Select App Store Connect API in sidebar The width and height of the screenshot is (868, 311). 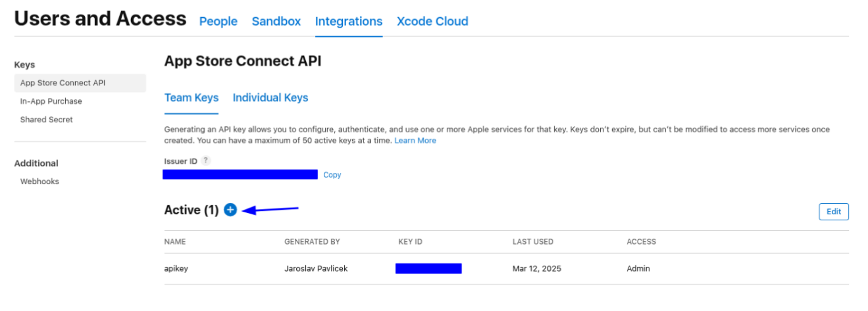[x=63, y=83]
